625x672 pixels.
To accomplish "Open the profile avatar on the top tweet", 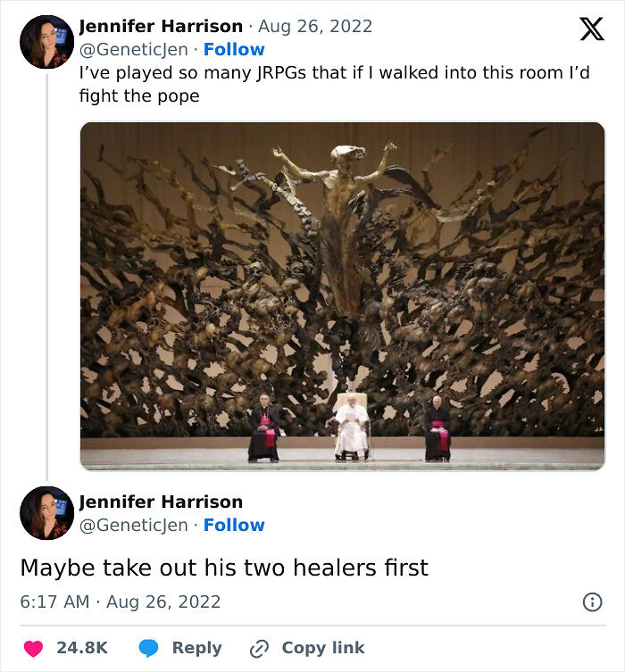I will pyautogui.click(x=46, y=42).
